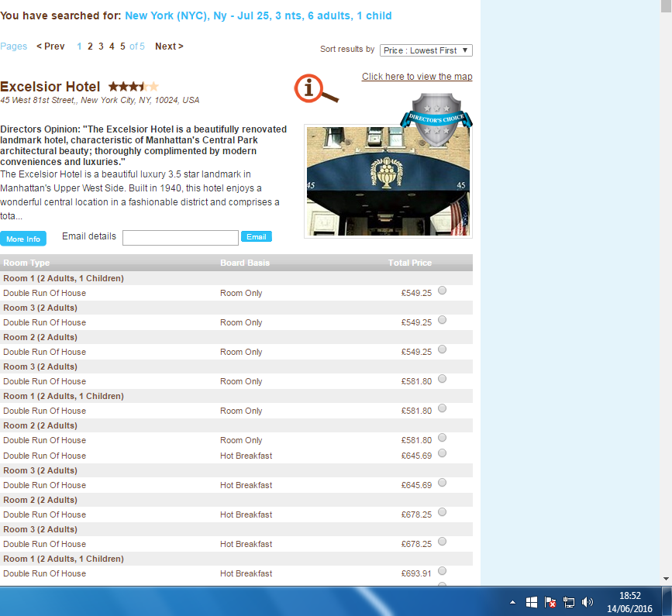Select Room 2 Room Only at £549.25
The image size is (672, 616).
pos(443,349)
